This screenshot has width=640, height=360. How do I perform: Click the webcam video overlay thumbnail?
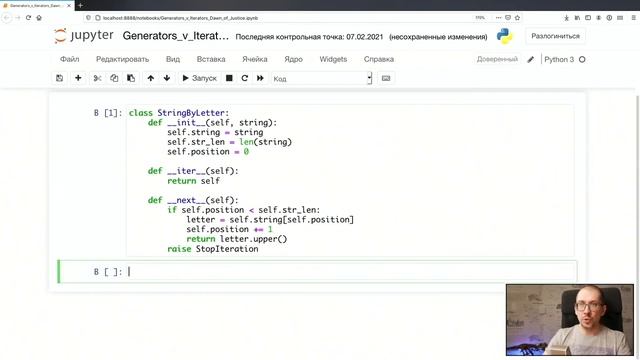tap(570, 320)
